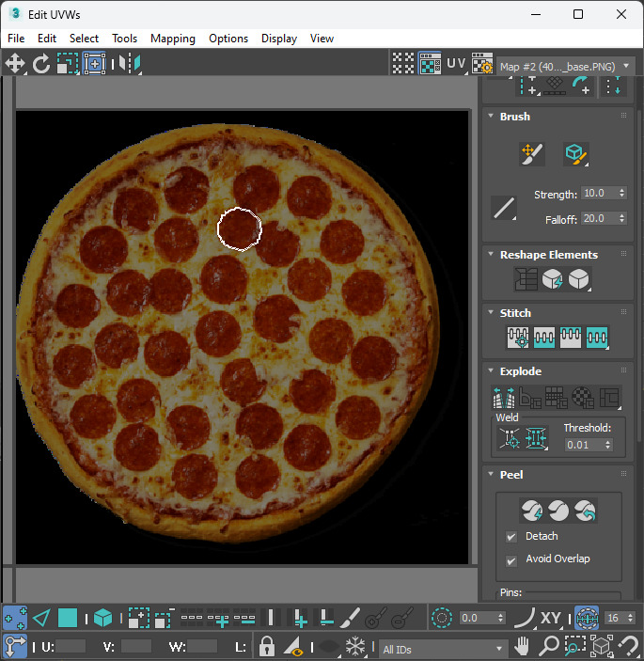Open the View menu
This screenshot has height=661, width=644.
(x=322, y=39)
